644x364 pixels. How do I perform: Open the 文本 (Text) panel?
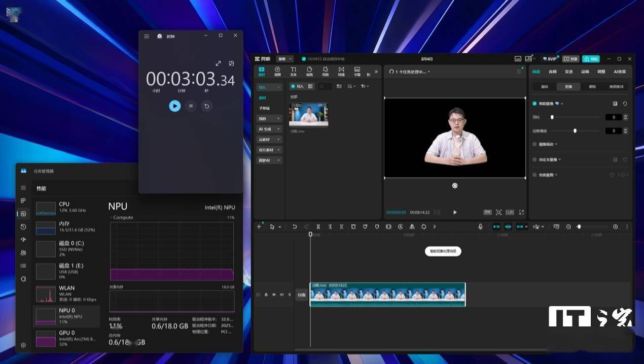pyautogui.click(x=293, y=71)
